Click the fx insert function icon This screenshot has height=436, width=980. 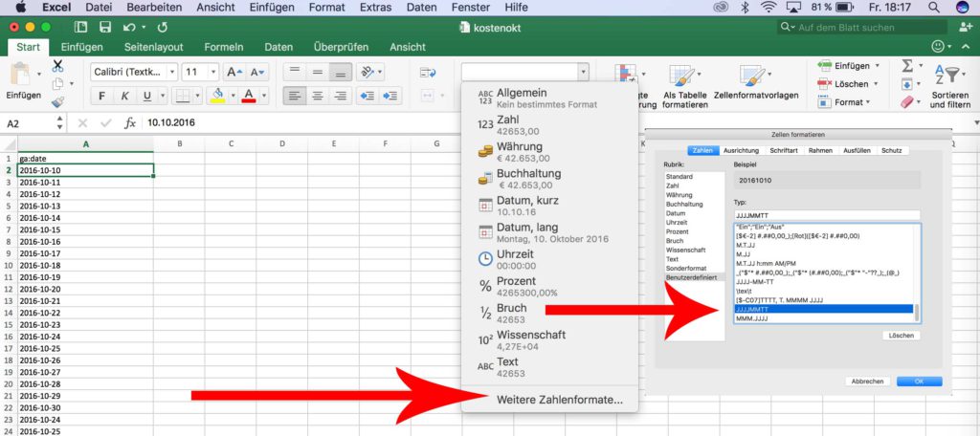pyautogui.click(x=129, y=123)
